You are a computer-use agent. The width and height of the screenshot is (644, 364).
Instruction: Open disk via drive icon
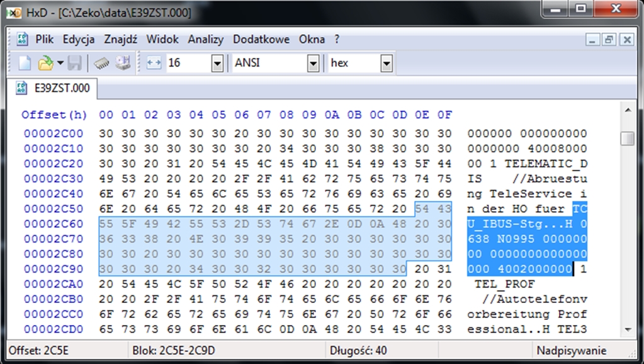122,63
